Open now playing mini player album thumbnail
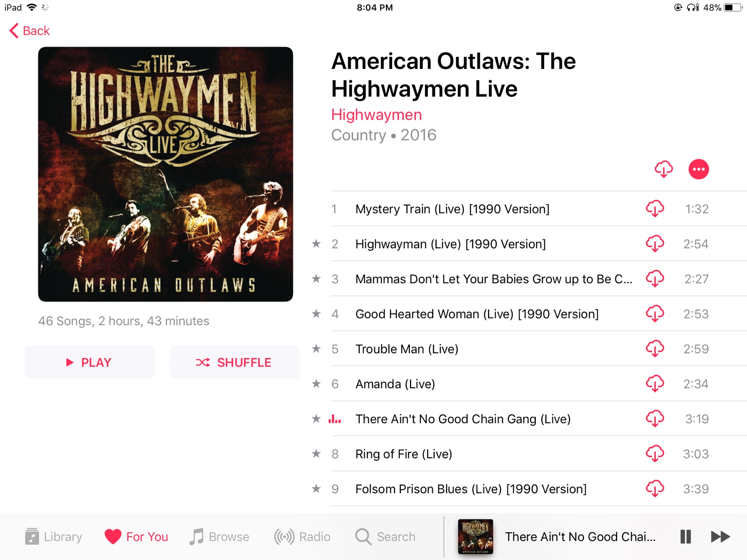The width and height of the screenshot is (747, 560). click(x=475, y=537)
